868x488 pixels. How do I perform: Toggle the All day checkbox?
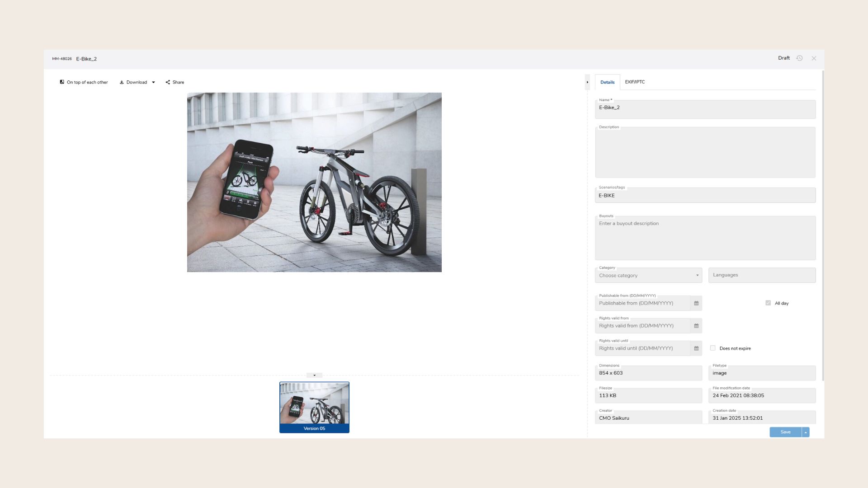768,303
